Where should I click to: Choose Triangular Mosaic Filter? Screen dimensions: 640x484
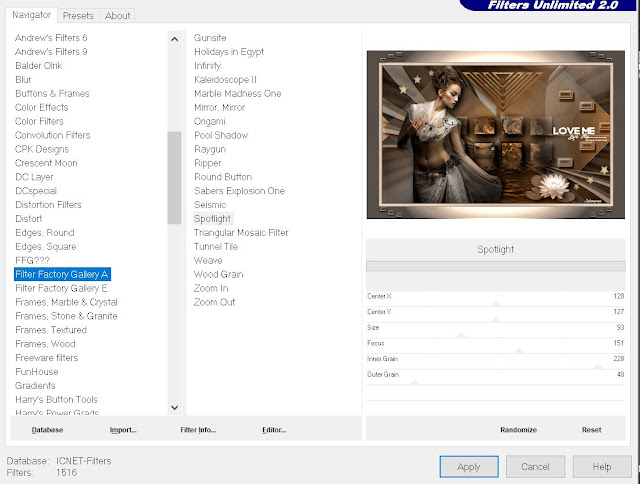click(x=241, y=232)
